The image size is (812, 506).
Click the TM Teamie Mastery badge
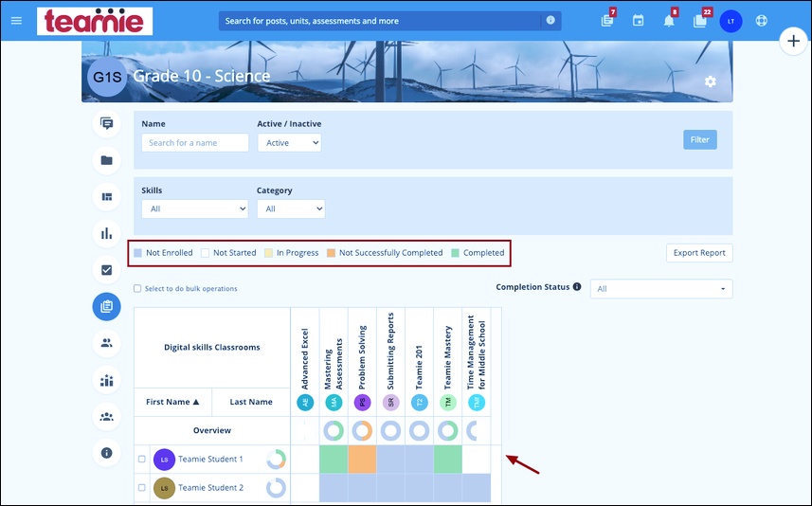click(448, 403)
